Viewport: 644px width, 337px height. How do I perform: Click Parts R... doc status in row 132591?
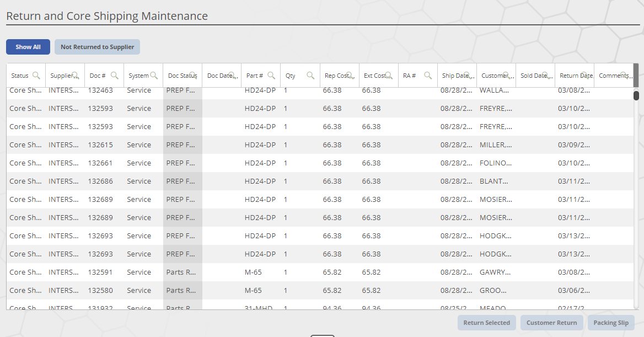coord(183,272)
